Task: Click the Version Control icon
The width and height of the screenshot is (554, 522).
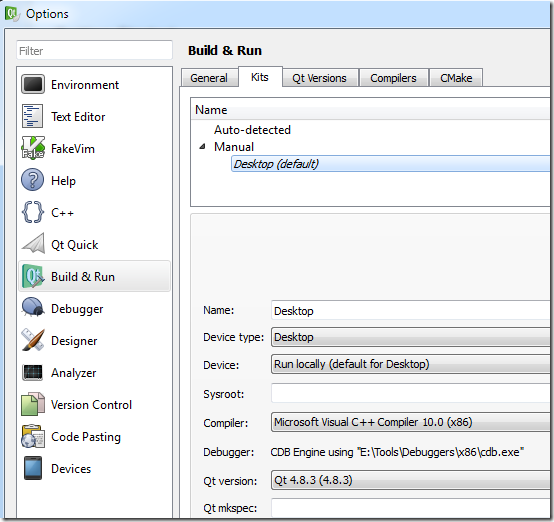Action: tap(33, 404)
